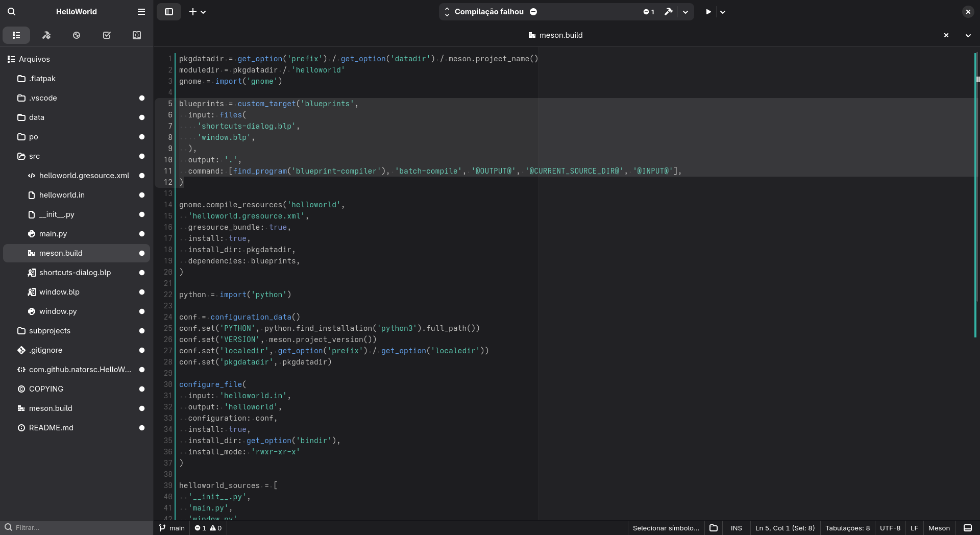Click the status dot next to .vscode
980x535 pixels.
(x=142, y=98)
